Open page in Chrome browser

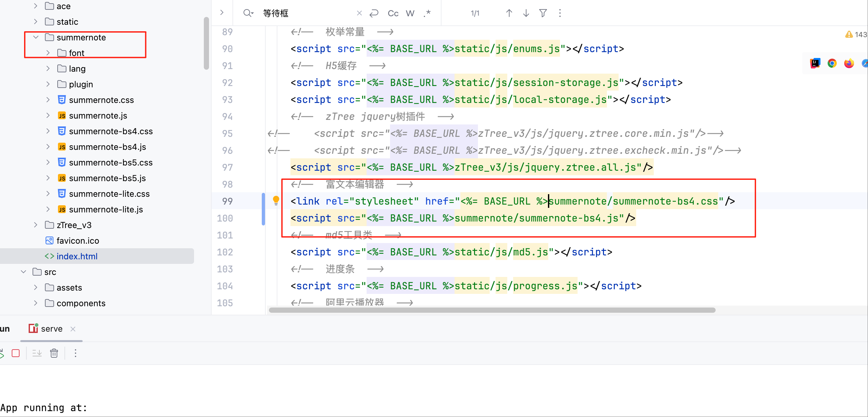pyautogui.click(x=832, y=63)
